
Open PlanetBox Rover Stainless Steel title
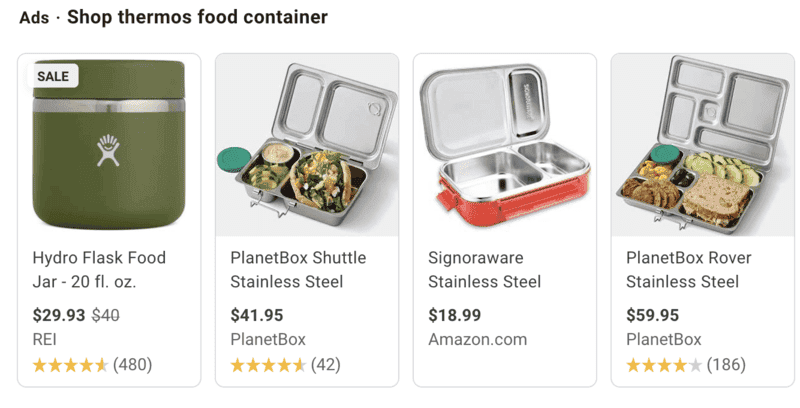pos(688,270)
